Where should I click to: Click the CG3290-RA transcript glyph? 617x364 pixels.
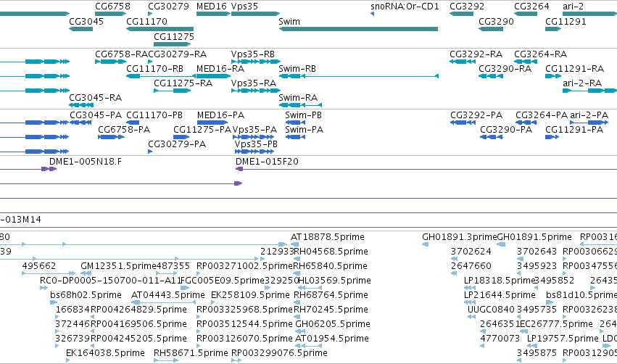coord(491,76)
